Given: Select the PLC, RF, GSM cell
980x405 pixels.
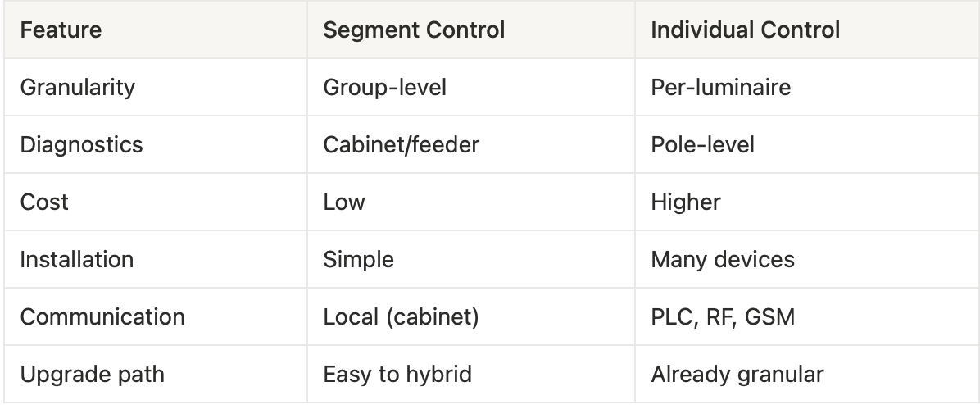Looking at the screenshot, I should [723, 316].
